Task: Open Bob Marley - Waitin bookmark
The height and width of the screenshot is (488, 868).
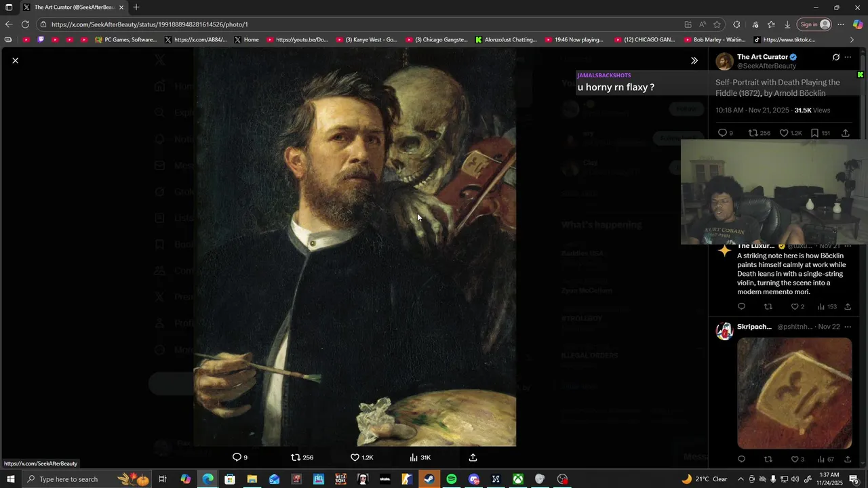Action: 715,40
